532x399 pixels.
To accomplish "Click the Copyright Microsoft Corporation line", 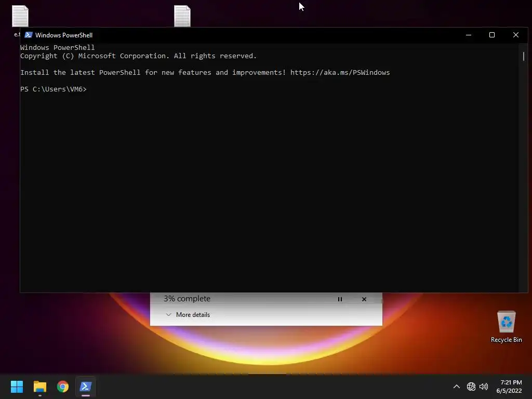I will pos(138,56).
